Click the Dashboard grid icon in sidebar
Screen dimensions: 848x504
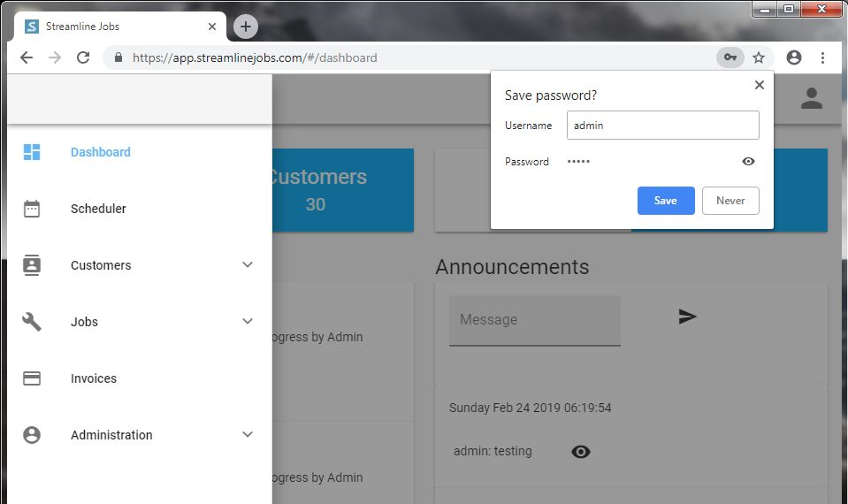tap(32, 152)
